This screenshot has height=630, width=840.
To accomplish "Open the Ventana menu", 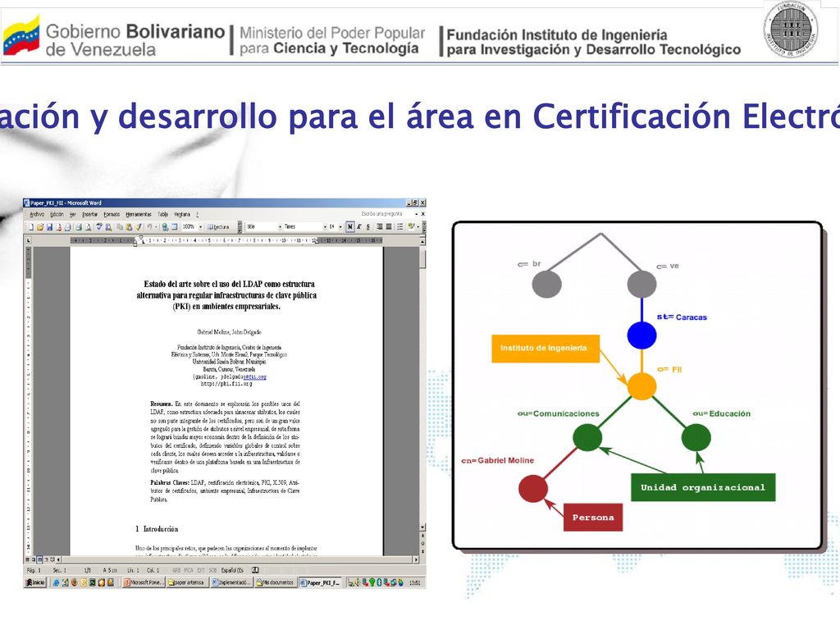I will (x=182, y=214).
